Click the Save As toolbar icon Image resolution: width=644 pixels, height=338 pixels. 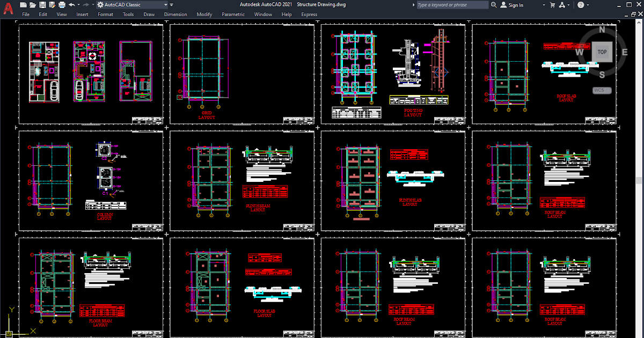point(52,4)
